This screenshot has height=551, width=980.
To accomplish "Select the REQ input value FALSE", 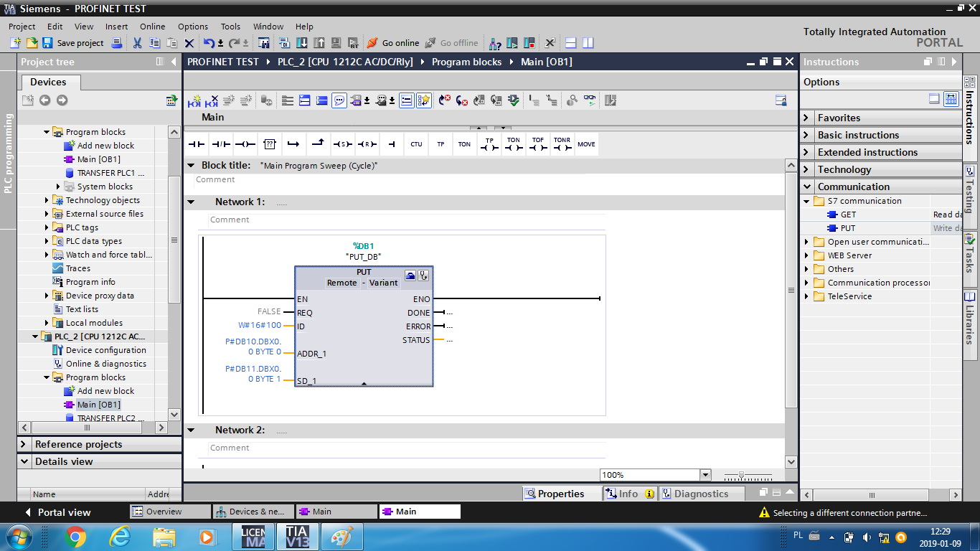I will coord(270,312).
